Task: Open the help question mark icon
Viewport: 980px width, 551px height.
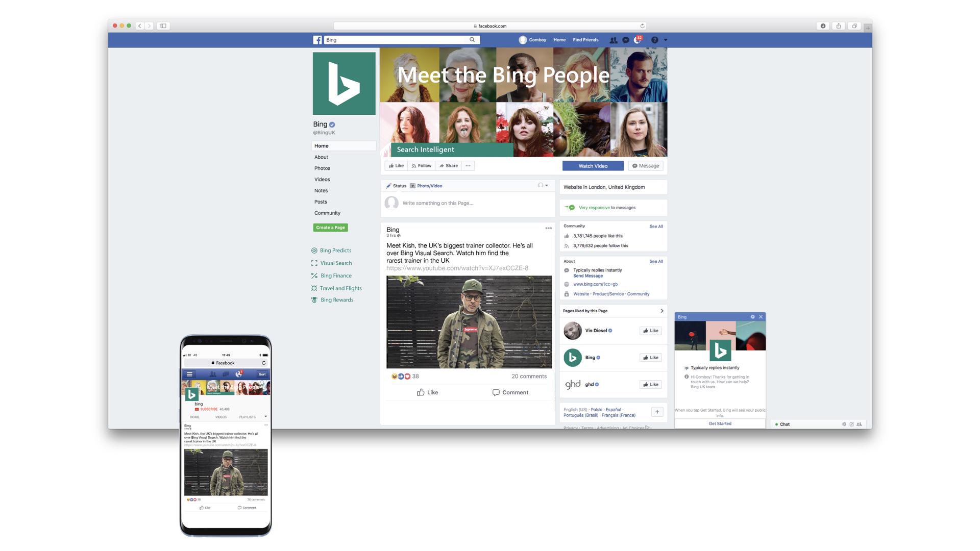Action: pos(654,40)
